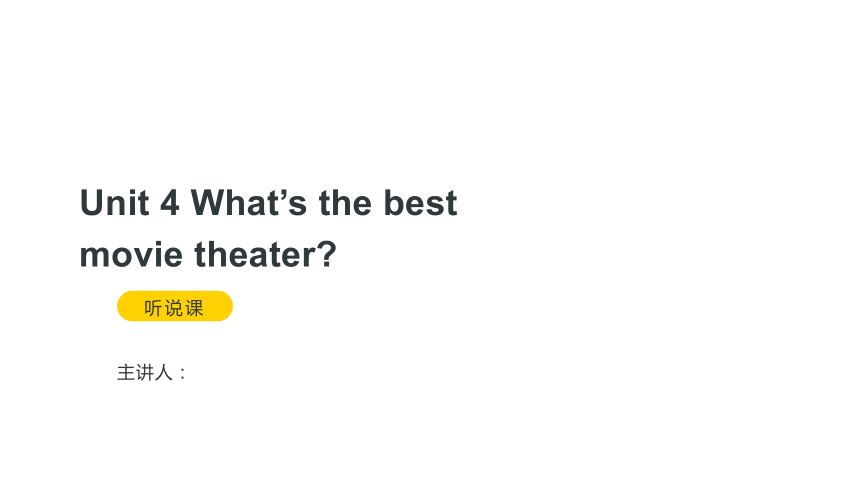
Task: Click the word "best" in the heading
Action: (x=420, y=203)
